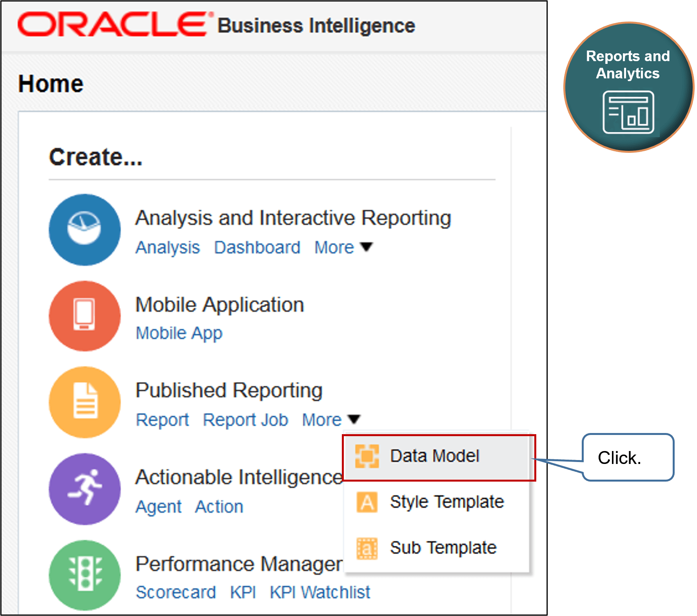Select the Data Model icon in the menu
Image resolution: width=697 pixels, height=616 pixels.
(368, 456)
